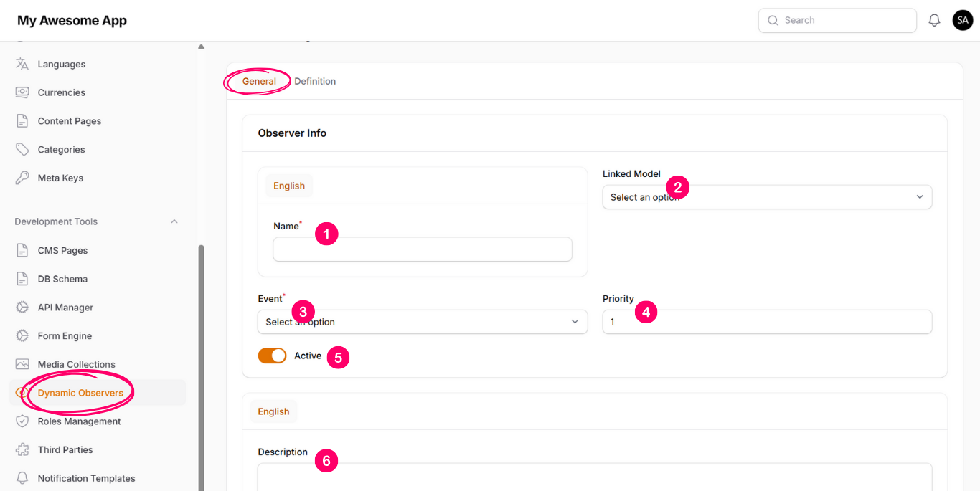The image size is (980, 491).
Task: Collapse the Development Tools section
Action: [x=174, y=221]
